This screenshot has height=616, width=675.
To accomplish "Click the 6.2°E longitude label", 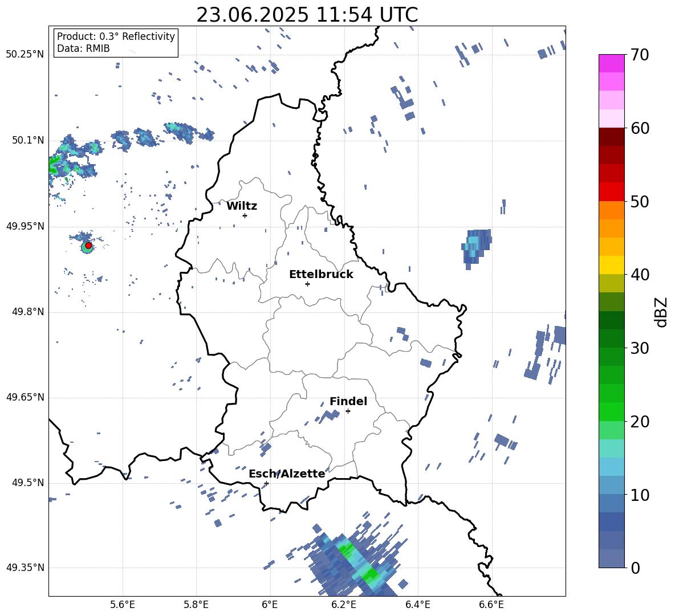I will click(x=344, y=605).
